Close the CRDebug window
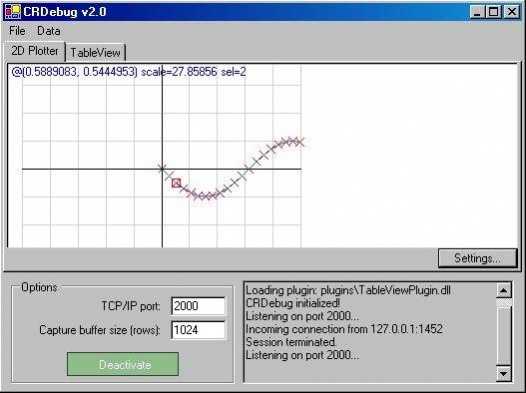Screen dimensions: 526x393 pyautogui.click(x=511, y=12)
